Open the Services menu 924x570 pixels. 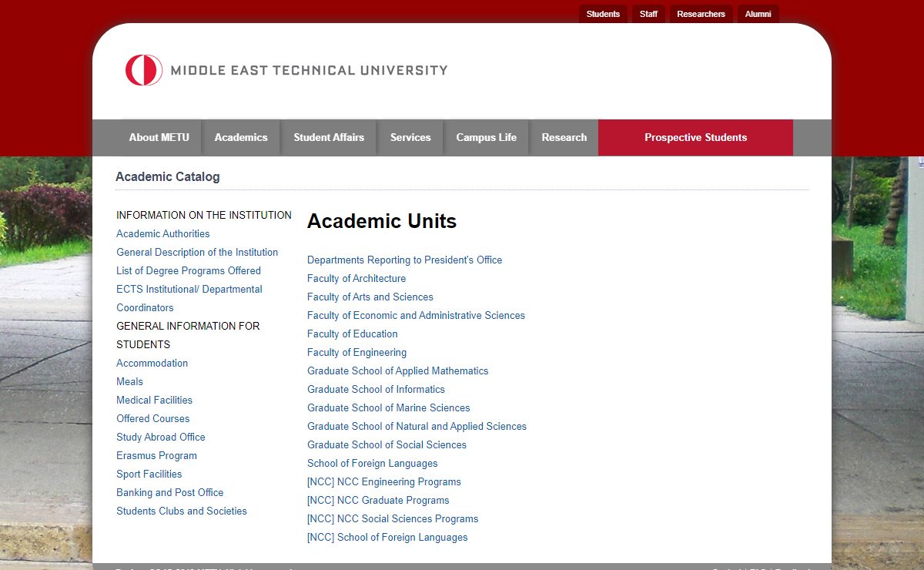(x=410, y=137)
